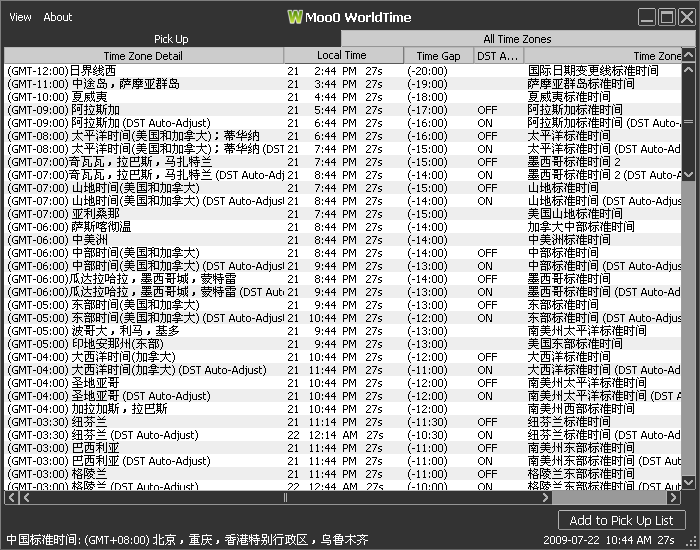Screen dimensions: 700x550
Task: Sort by the Time Gap column header
Action: click(438, 56)
